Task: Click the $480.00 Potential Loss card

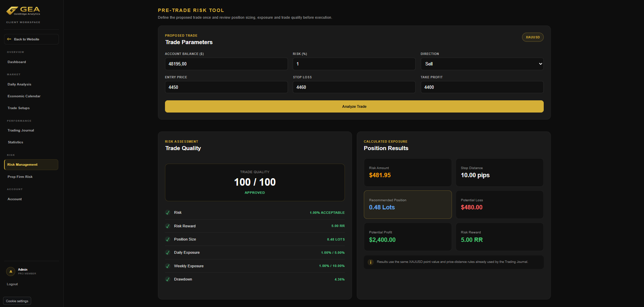Action: (x=500, y=205)
